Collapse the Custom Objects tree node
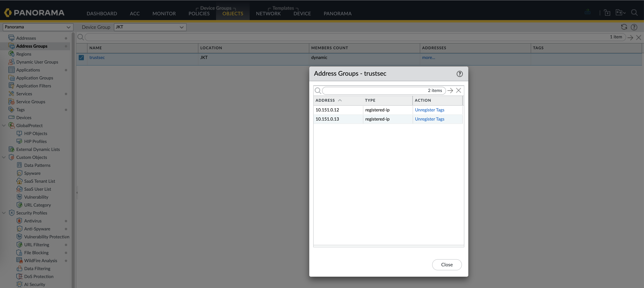The width and height of the screenshot is (644, 288). [4, 157]
